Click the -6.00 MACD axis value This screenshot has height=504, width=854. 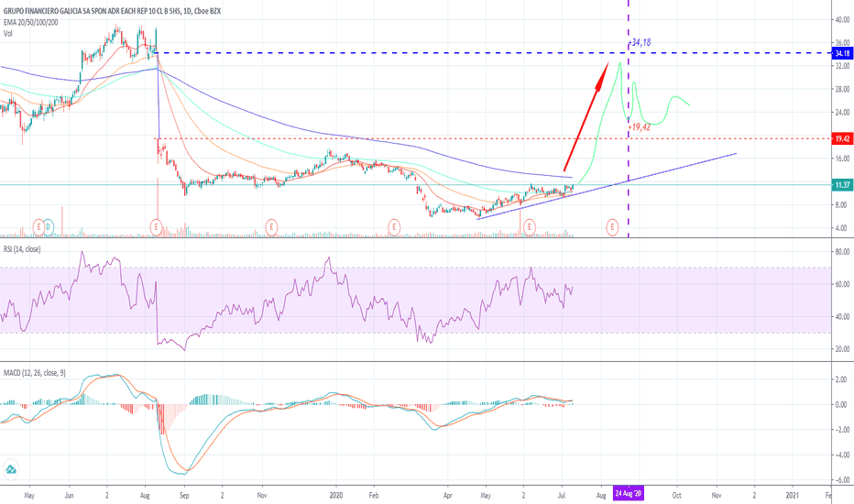[x=841, y=480]
